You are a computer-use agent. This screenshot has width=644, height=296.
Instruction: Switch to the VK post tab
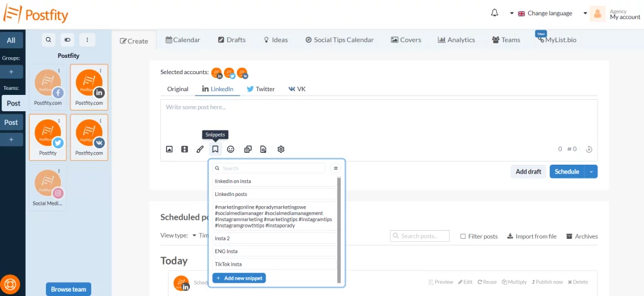point(297,89)
